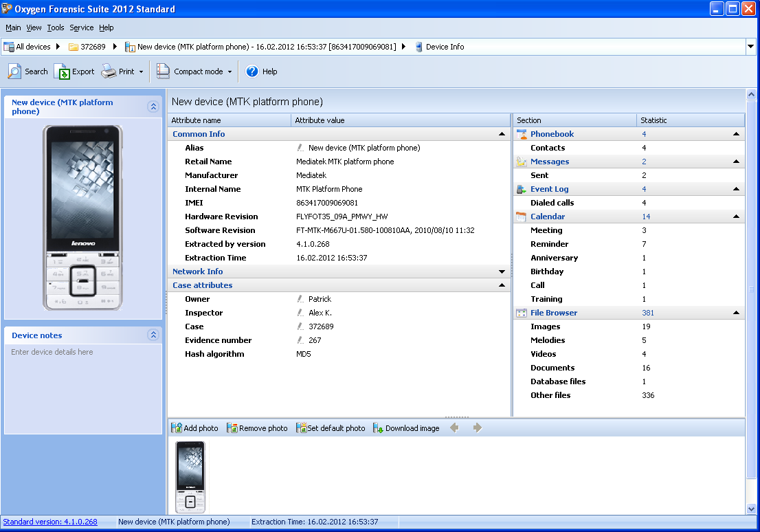Click the Download image icon
Viewport: 760px width, 532px height.
pyautogui.click(x=378, y=428)
